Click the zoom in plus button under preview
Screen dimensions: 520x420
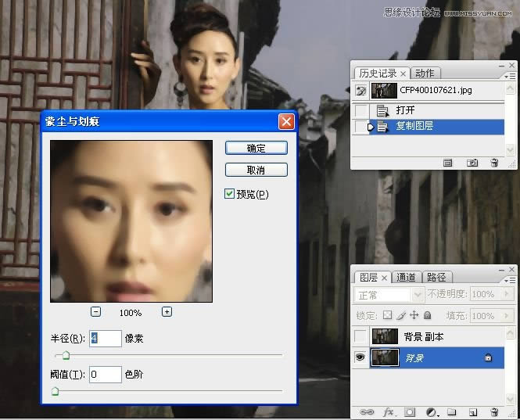tap(167, 311)
